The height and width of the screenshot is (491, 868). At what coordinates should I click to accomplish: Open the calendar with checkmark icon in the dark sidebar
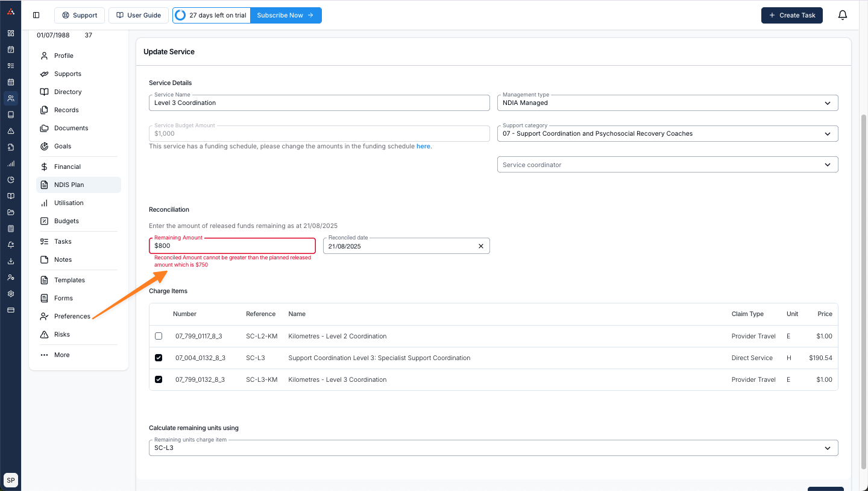(x=11, y=49)
